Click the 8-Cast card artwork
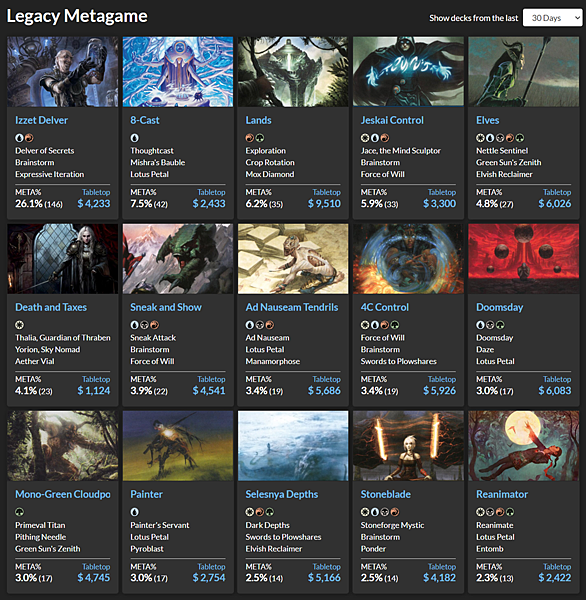 pos(178,72)
